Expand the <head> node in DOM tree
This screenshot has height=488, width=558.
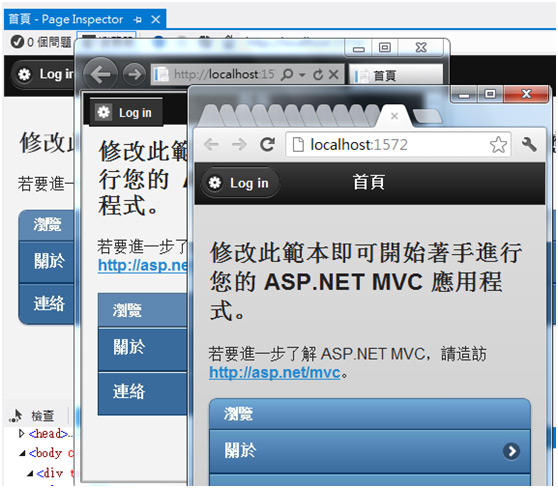[22, 433]
